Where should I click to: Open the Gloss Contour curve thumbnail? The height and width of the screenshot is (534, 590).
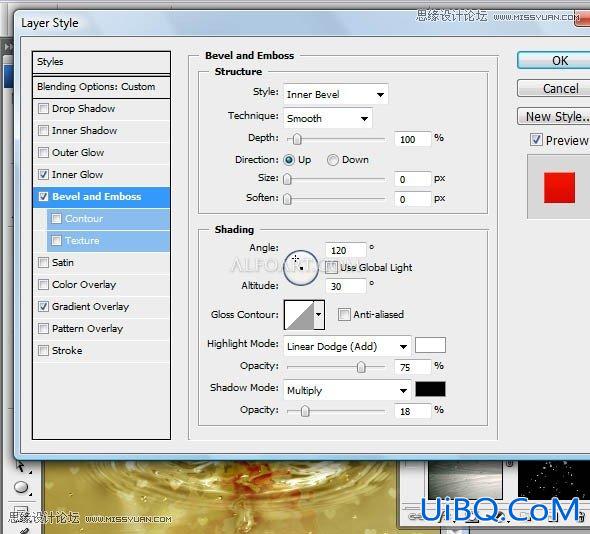tap(299, 315)
